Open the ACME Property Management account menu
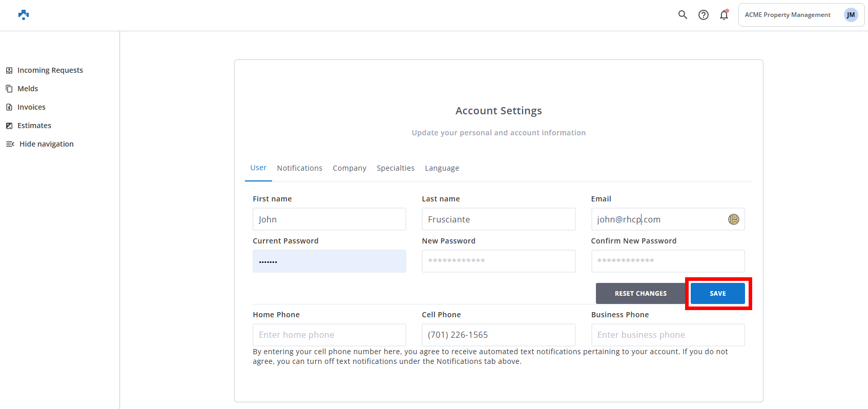868x409 pixels. pyautogui.click(x=787, y=15)
